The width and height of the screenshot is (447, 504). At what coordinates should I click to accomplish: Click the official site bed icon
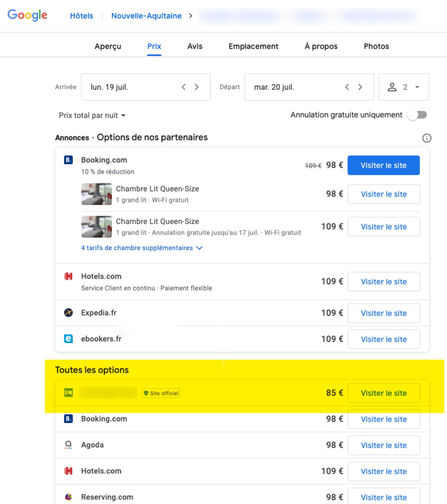[68, 393]
